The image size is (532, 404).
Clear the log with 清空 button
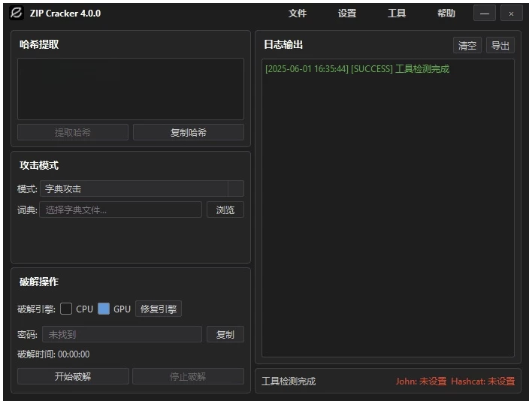tap(467, 45)
